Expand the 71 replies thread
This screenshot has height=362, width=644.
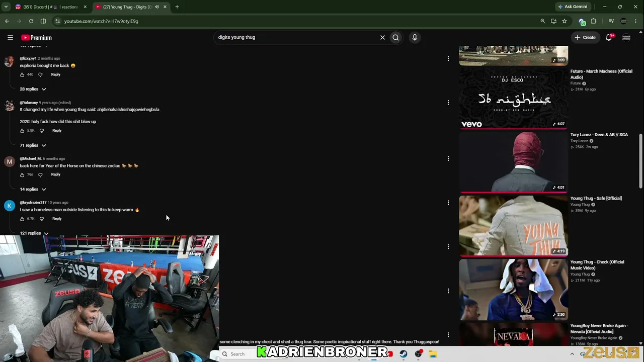point(33,145)
